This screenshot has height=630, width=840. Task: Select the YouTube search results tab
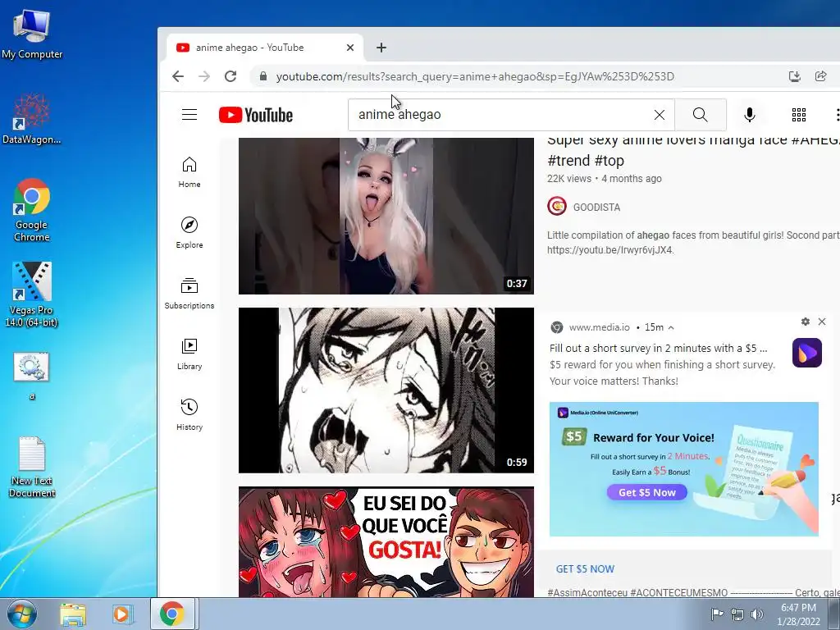coord(265,48)
